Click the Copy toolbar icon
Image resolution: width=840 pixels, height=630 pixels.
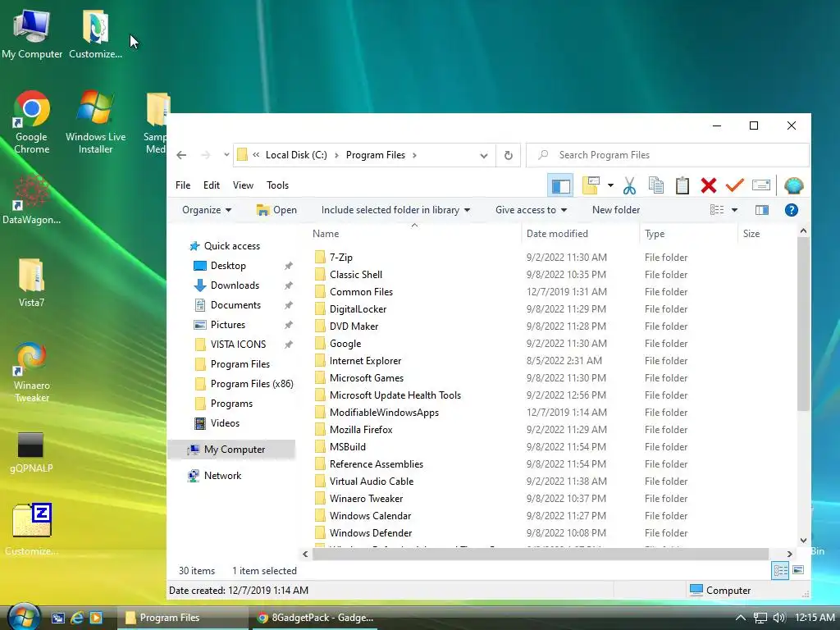(x=655, y=185)
